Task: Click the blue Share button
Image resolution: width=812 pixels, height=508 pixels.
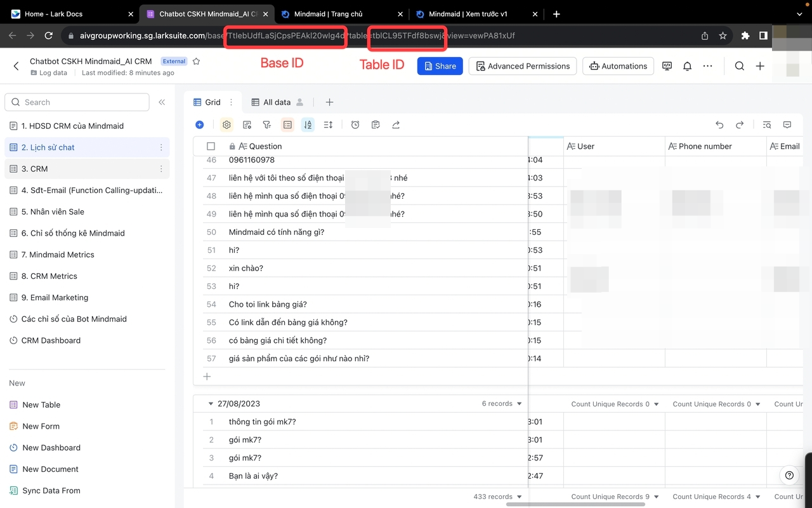Action: click(x=440, y=66)
